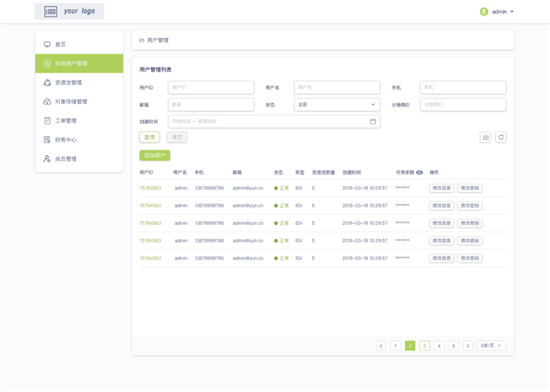Open the 状态 dropdown showing 全部
The image size is (550, 392).
pyautogui.click(x=337, y=104)
